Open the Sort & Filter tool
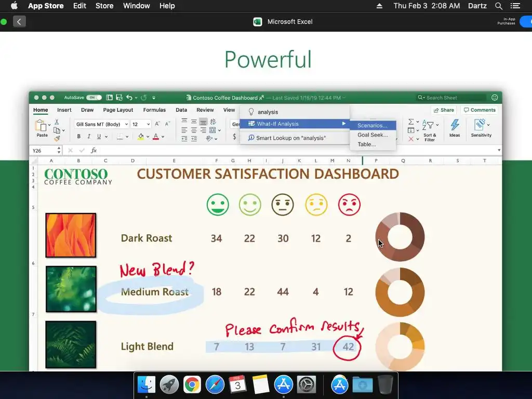This screenshot has height=399, width=532. [429, 130]
